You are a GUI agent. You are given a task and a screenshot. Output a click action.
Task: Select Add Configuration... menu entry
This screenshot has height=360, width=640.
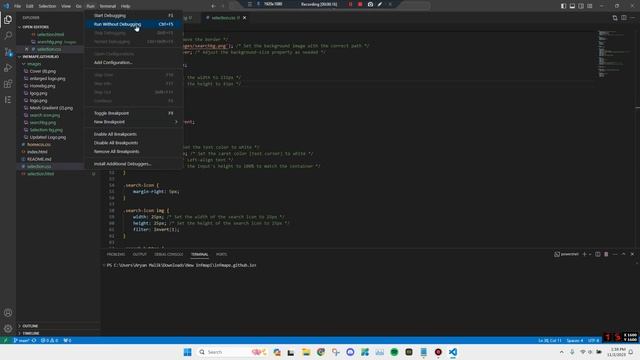pyautogui.click(x=133, y=62)
